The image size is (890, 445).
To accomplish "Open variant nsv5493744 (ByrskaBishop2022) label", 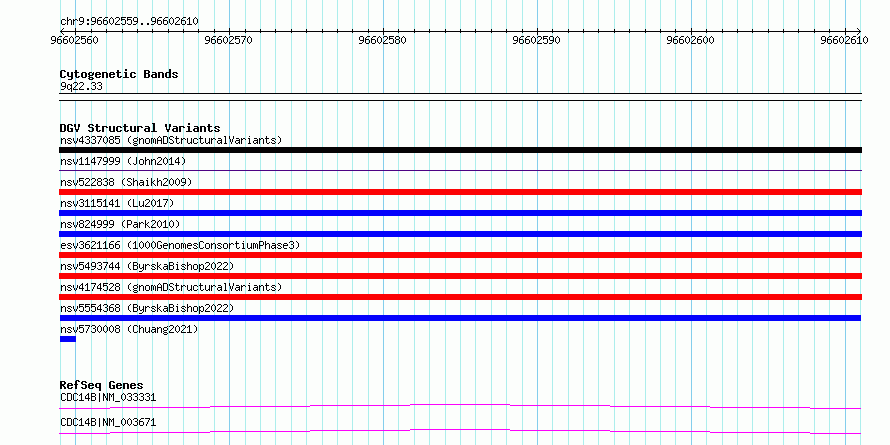I will (x=147, y=266).
